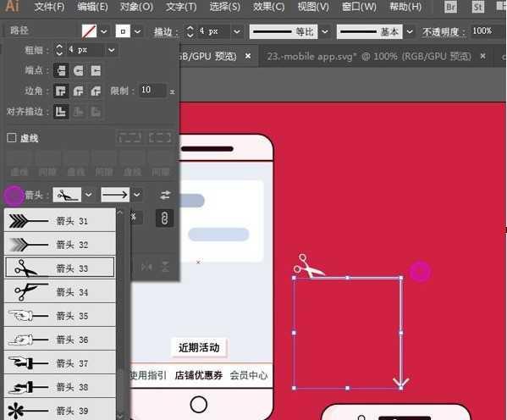
Task: Adjust the 粗细 weight stepper in panel
Action: pos(59,50)
